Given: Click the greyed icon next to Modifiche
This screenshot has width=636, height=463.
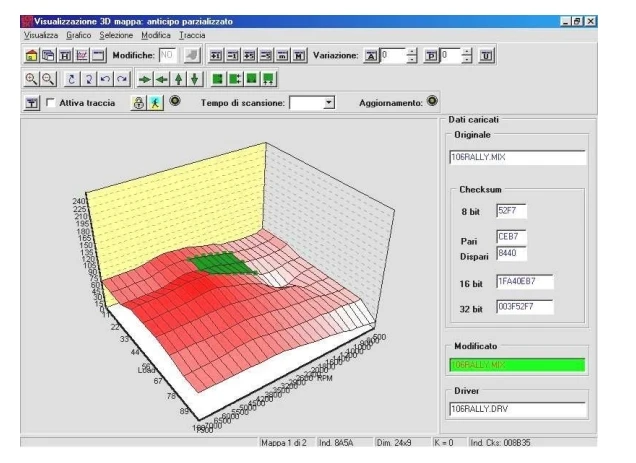Looking at the screenshot, I should pyautogui.click(x=192, y=55).
